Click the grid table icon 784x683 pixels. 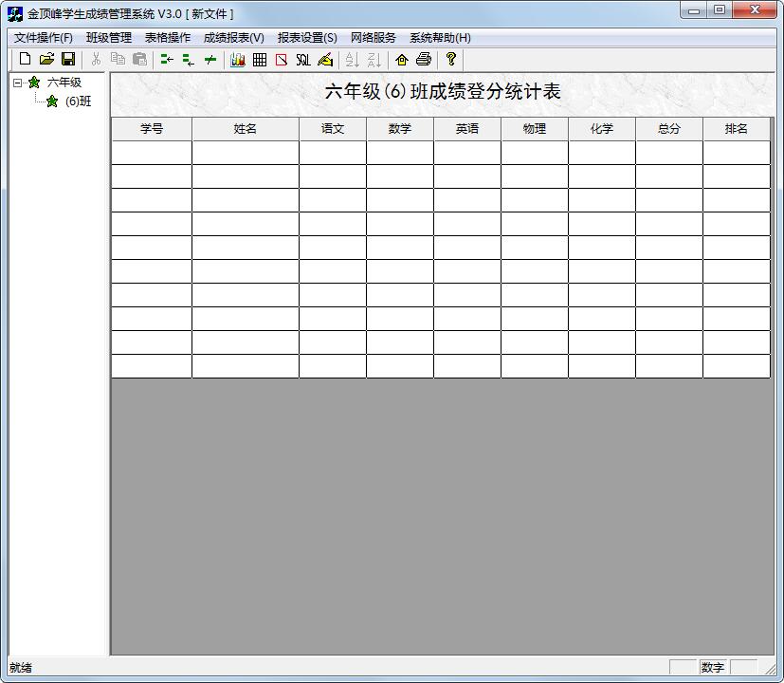click(x=260, y=60)
